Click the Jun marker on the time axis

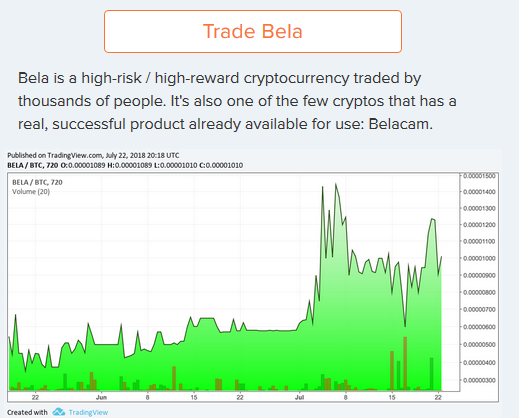101,397
